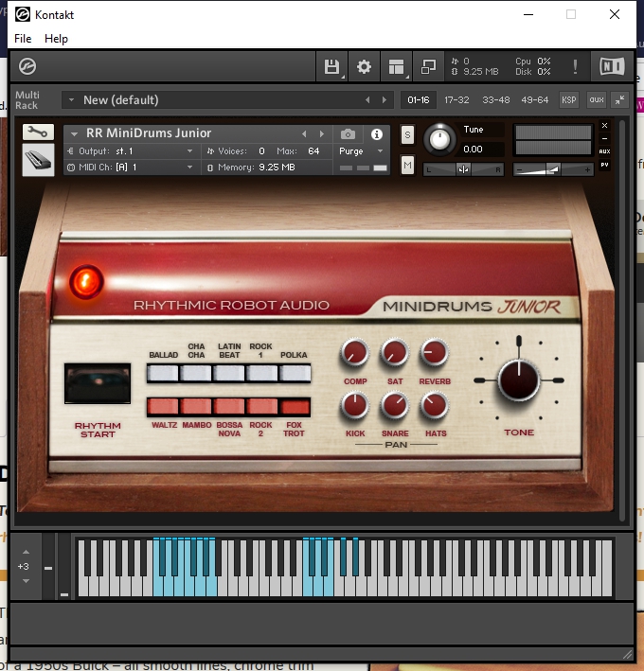Select the Bossa Nova rhythm button
This screenshot has width=644, height=671.
point(228,407)
